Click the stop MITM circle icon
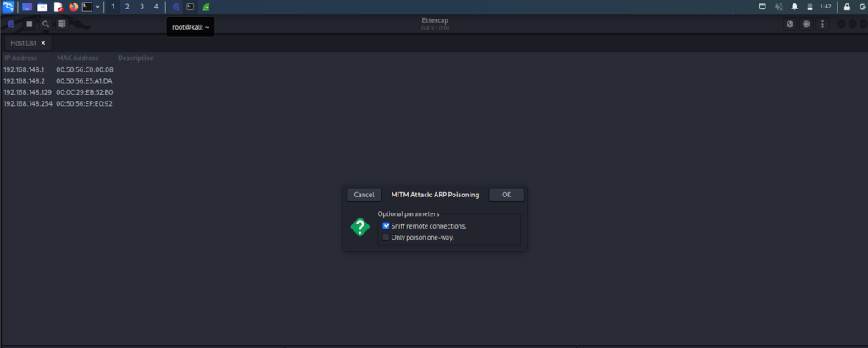868x348 pixels. (x=806, y=24)
